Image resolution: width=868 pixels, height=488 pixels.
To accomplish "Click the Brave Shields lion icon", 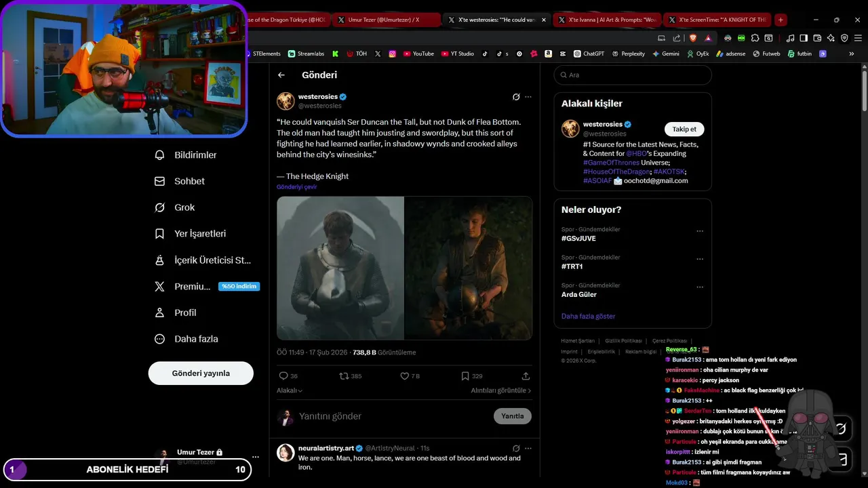I will point(693,38).
